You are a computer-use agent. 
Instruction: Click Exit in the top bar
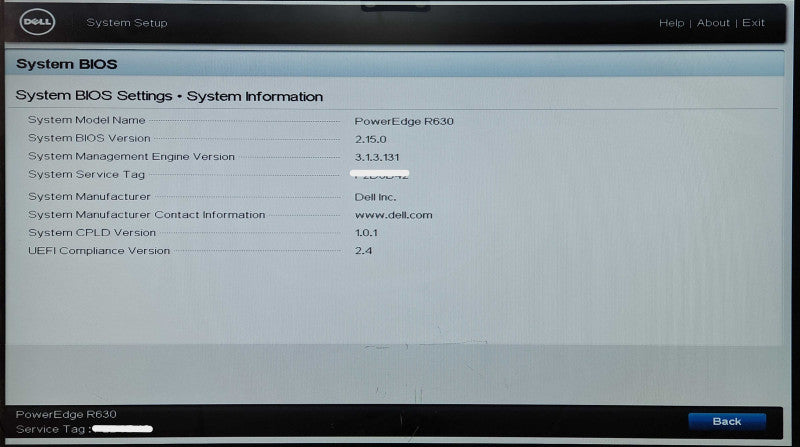753,23
